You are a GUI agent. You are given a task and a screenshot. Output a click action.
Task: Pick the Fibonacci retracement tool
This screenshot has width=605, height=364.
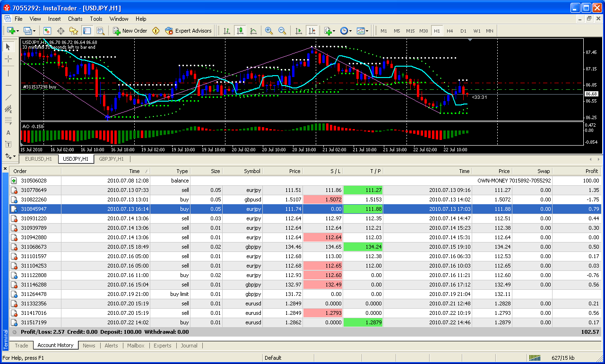(9, 121)
